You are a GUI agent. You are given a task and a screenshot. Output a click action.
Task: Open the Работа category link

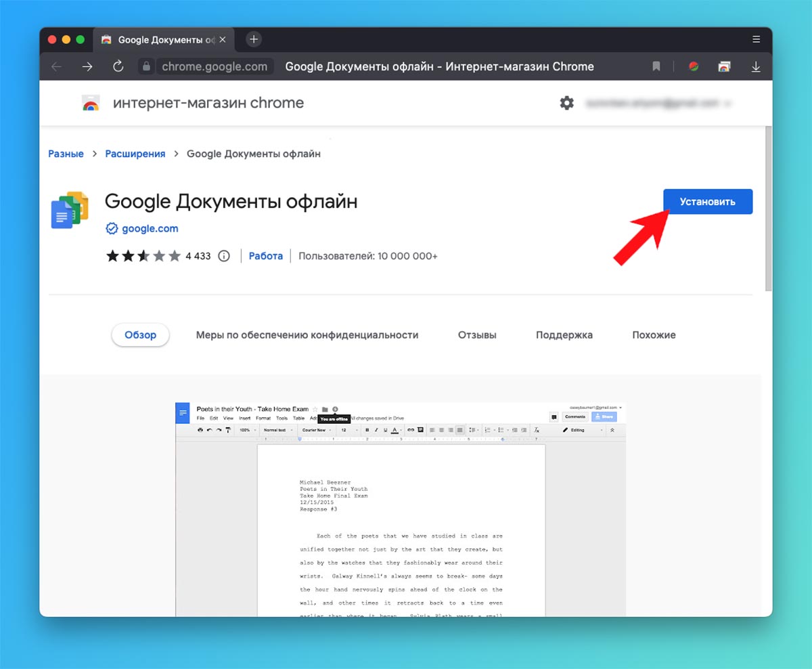click(266, 256)
